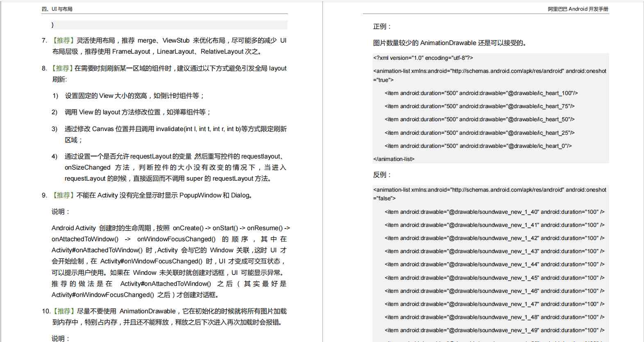The image size is (644, 342).
Task: Click the line with "soundwave_new_1_45"
Action: point(494,278)
